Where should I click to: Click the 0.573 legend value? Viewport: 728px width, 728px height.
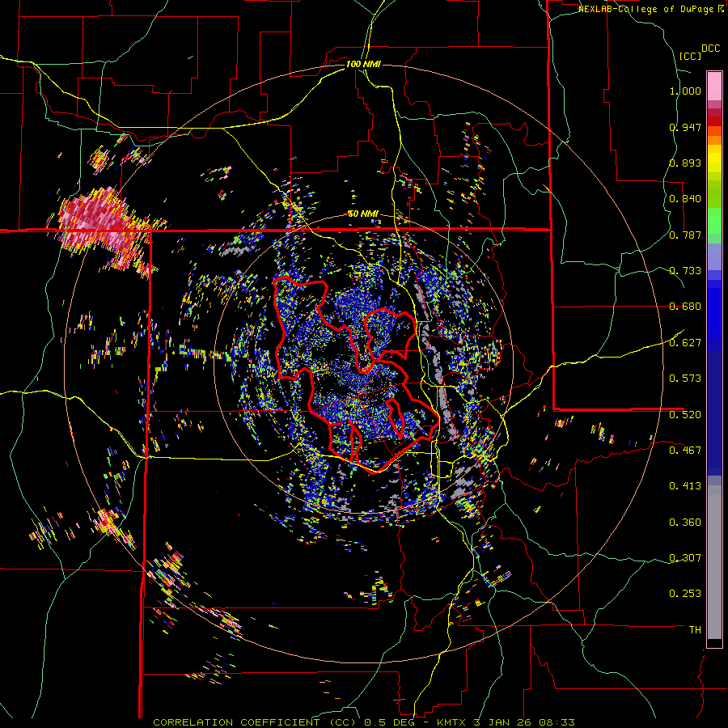click(x=685, y=379)
